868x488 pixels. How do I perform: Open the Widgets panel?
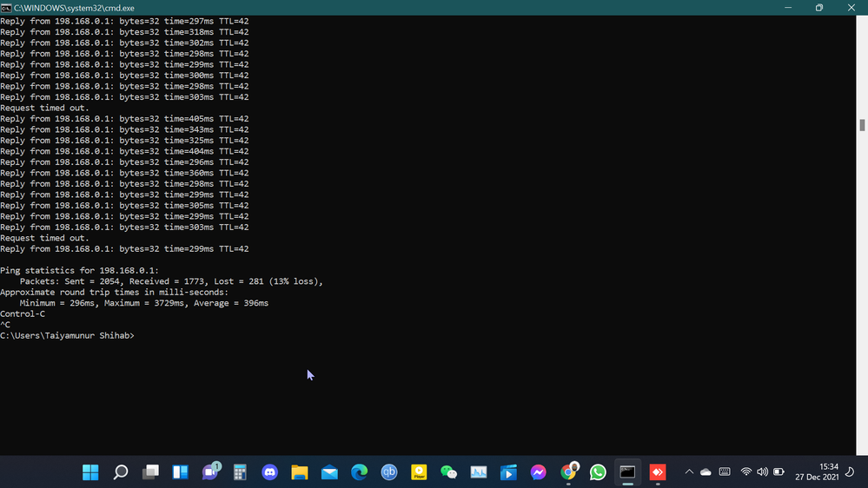(x=180, y=472)
